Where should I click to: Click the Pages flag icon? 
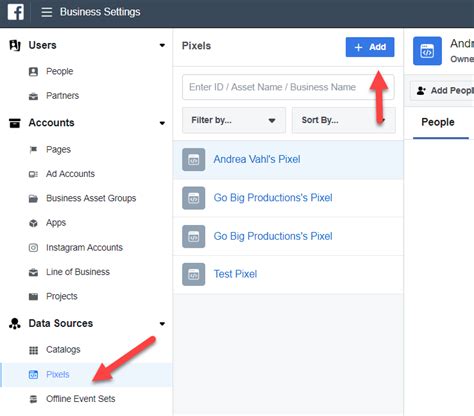33,150
